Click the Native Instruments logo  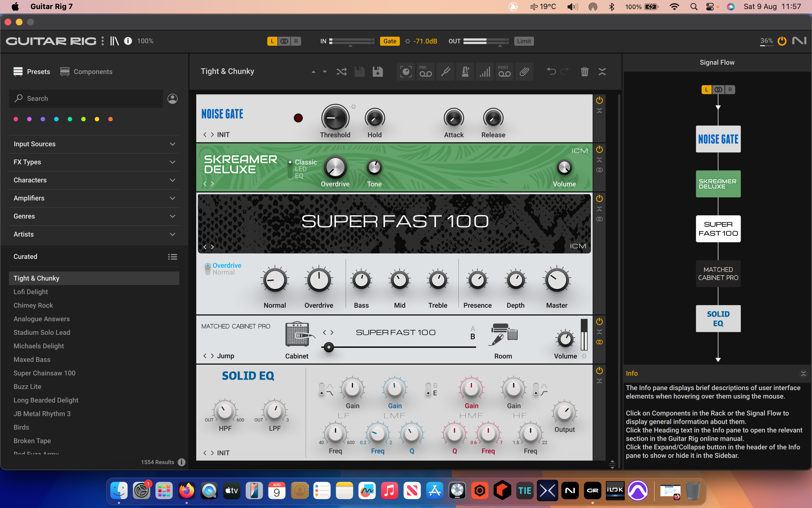coord(799,41)
